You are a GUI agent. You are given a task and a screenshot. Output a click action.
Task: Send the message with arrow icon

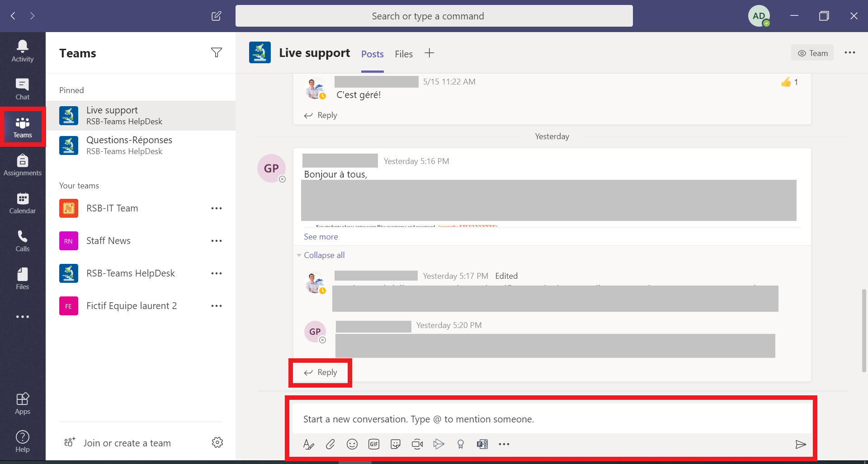coord(801,445)
